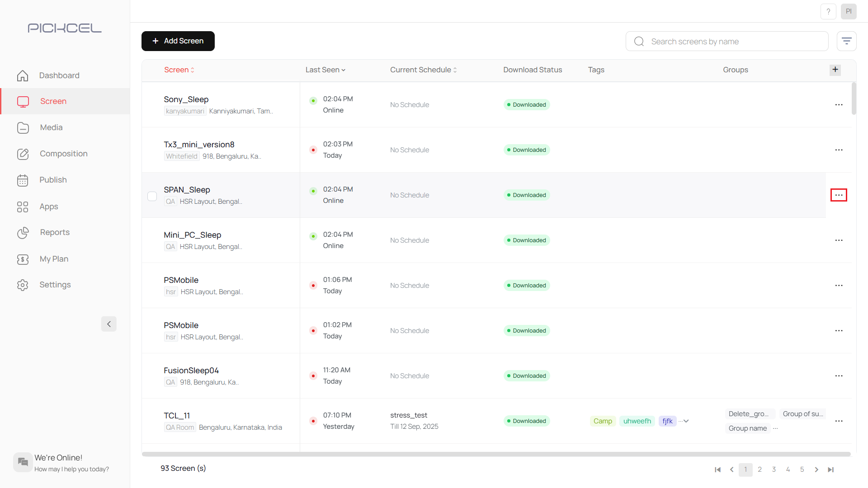Click the chat support bubble icon
Screen dimensions: 868x488
23,462
